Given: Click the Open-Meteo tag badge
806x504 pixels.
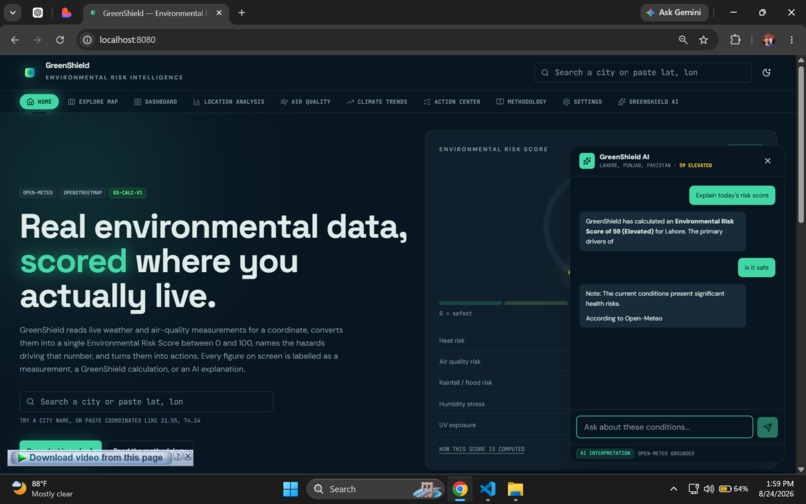Looking at the screenshot, I should click(x=38, y=193).
